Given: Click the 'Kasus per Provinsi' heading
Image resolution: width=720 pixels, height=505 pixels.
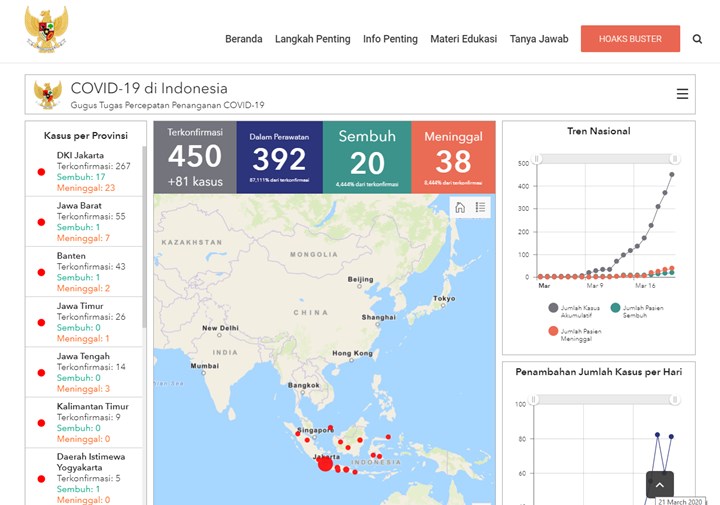Looking at the screenshot, I should pos(86,135).
